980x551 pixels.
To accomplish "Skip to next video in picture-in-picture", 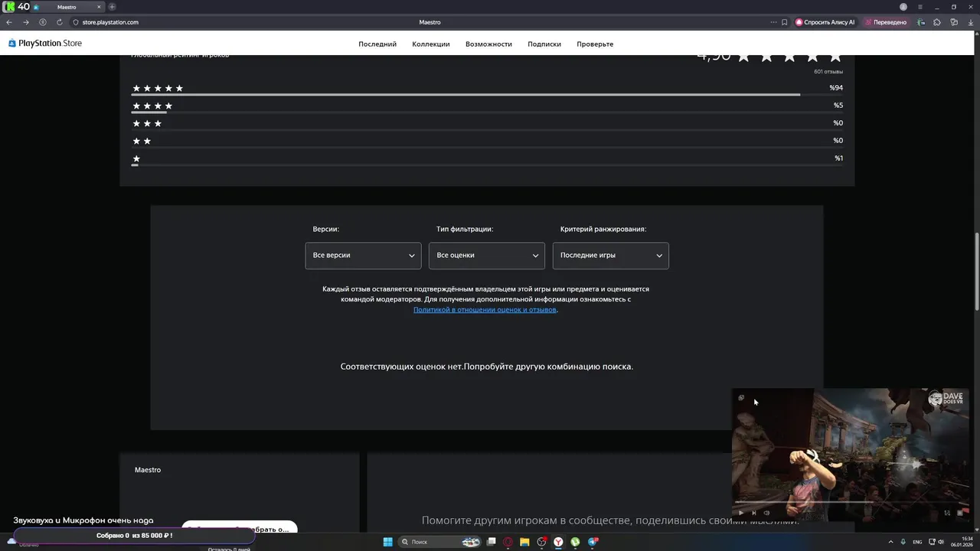I will tap(753, 513).
